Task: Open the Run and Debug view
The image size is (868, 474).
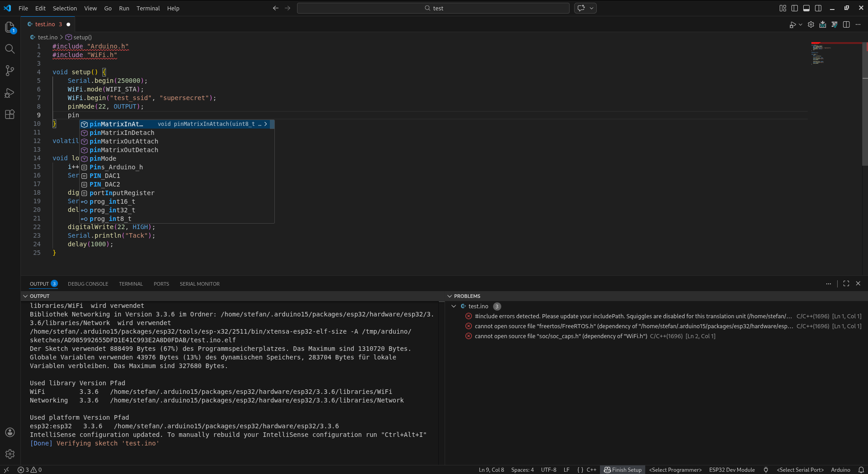Action: tap(10, 93)
